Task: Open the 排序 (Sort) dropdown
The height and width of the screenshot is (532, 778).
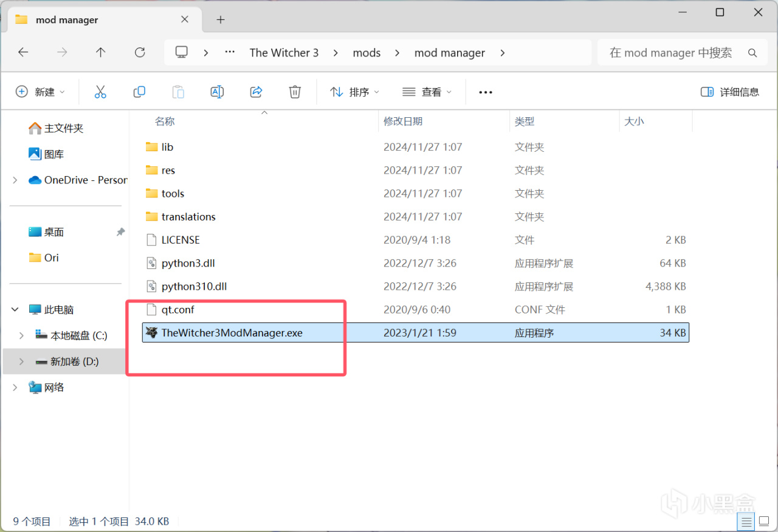Action: tap(354, 92)
